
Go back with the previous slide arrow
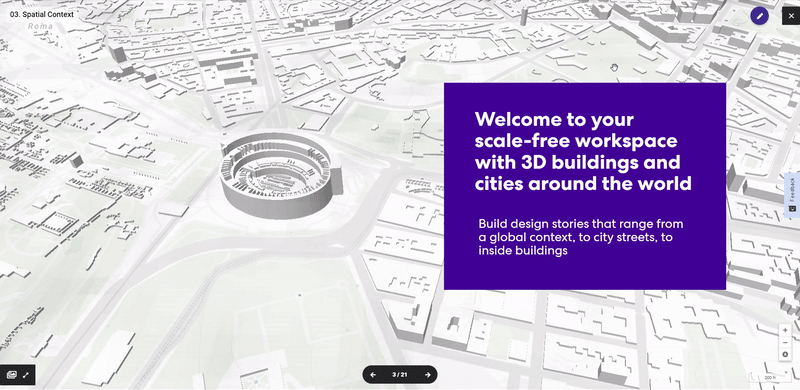373,375
